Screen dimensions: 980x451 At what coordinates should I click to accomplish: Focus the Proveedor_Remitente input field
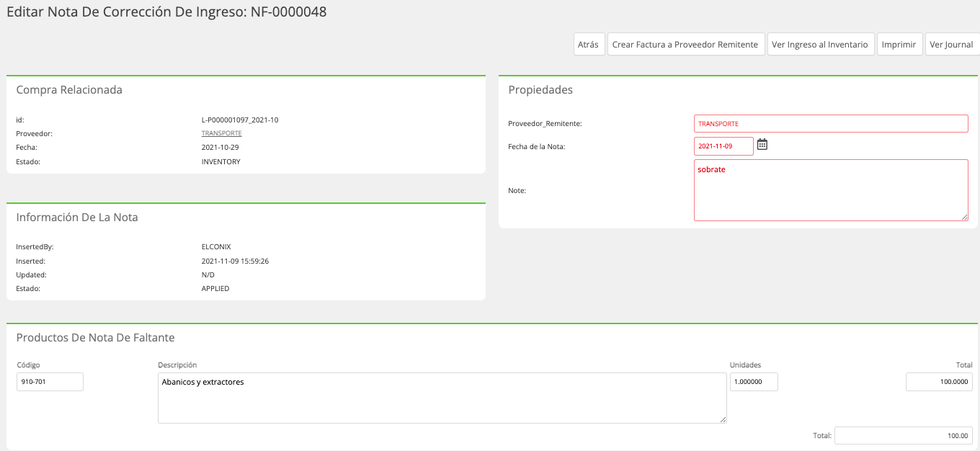[x=831, y=124]
